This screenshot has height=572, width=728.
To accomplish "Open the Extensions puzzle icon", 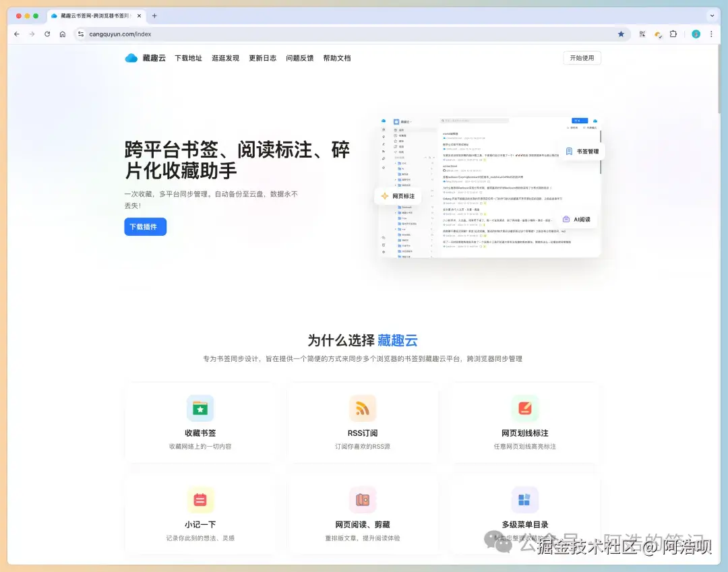I will [673, 34].
